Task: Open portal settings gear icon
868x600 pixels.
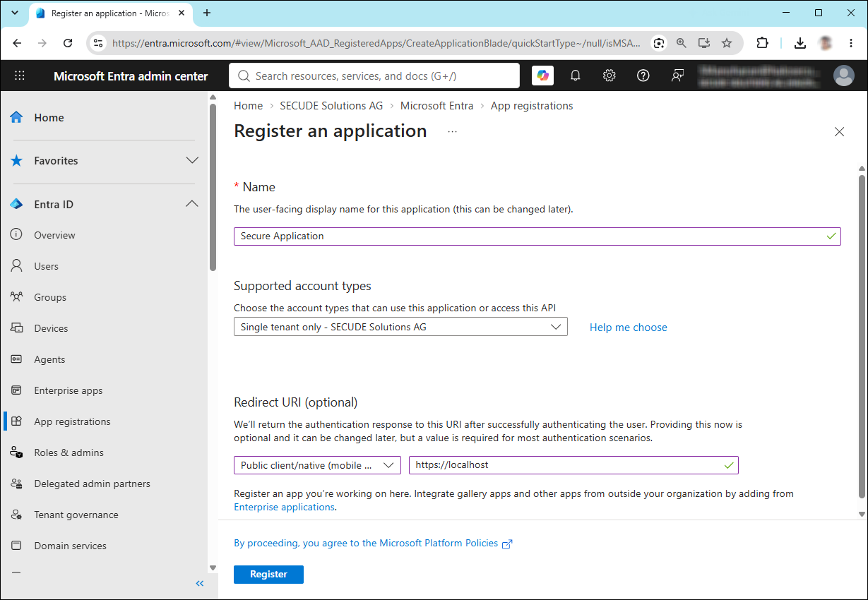Action: click(610, 76)
